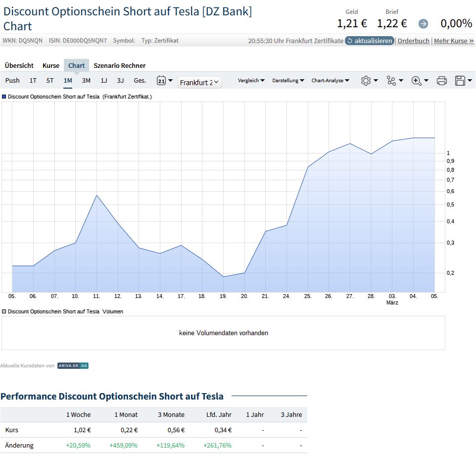The width and height of the screenshot is (476, 454).
Task: Open the chart settings gear menu
Action: click(x=366, y=81)
